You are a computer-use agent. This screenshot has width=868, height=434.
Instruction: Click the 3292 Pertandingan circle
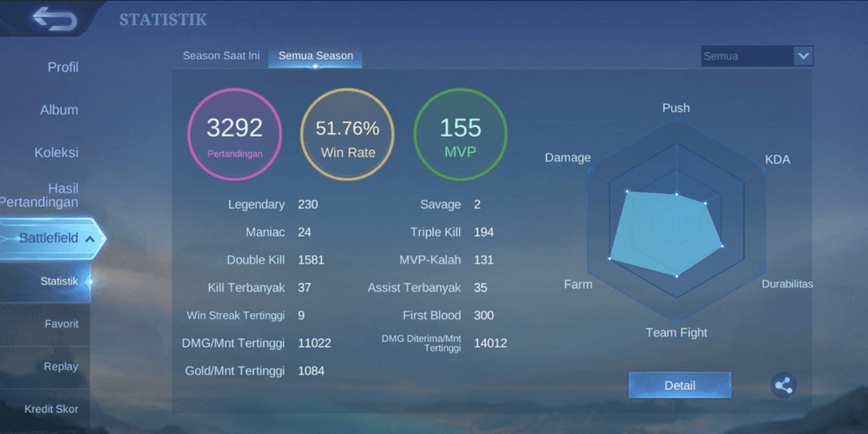234,134
